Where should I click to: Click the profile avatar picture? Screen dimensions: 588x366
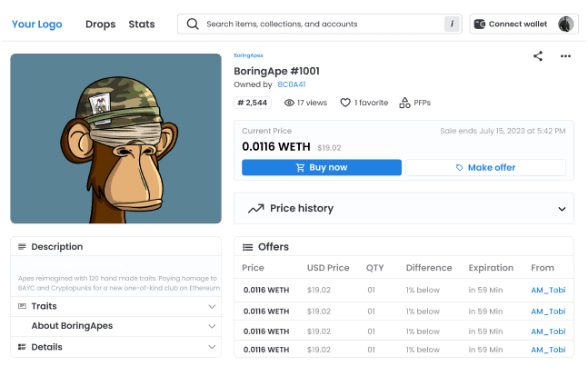coord(565,24)
